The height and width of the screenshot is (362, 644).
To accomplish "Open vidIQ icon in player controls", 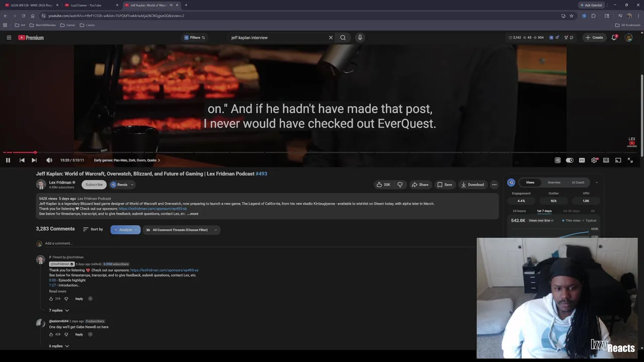I will [x=557, y=160].
